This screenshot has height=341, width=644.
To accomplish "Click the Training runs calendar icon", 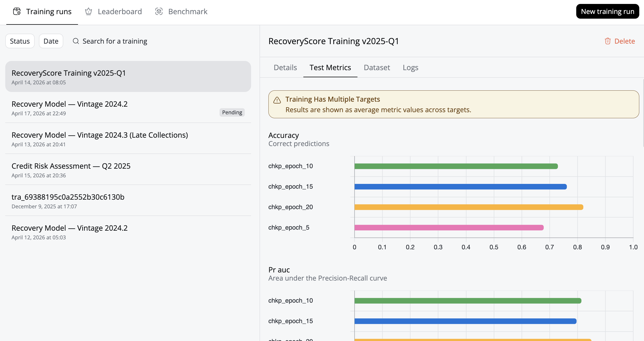I will pos(17,11).
